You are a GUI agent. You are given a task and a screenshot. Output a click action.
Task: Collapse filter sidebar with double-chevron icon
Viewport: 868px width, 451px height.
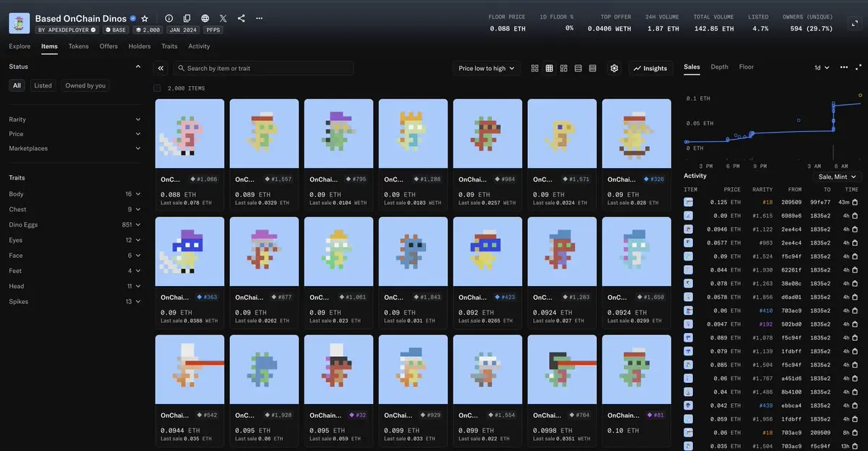point(161,68)
